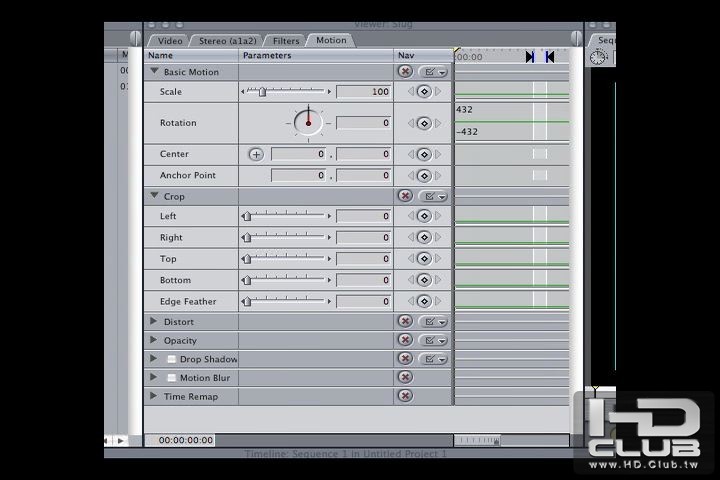
Task: Switch to the Stereo (a1a2) tab
Action: click(x=227, y=41)
